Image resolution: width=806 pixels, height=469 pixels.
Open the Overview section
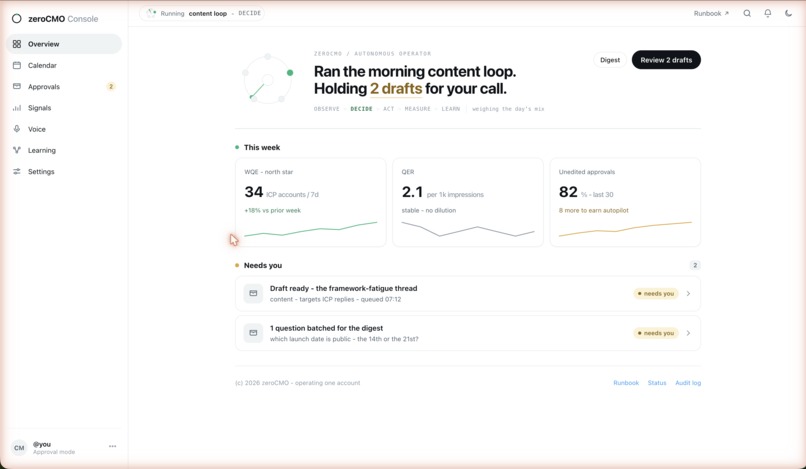coord(64,44)
